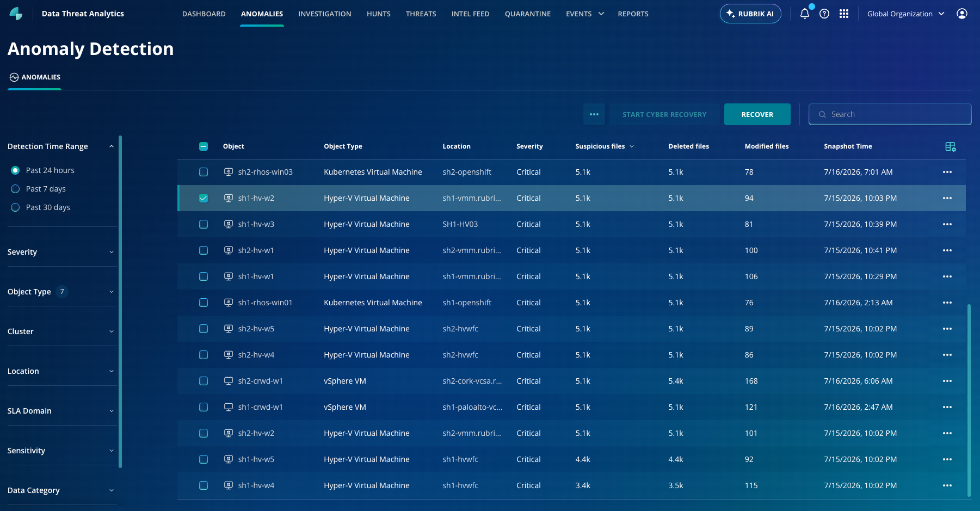
Task: Open the notifications bell
Action: pyautogui.click(x=805, y=14)
